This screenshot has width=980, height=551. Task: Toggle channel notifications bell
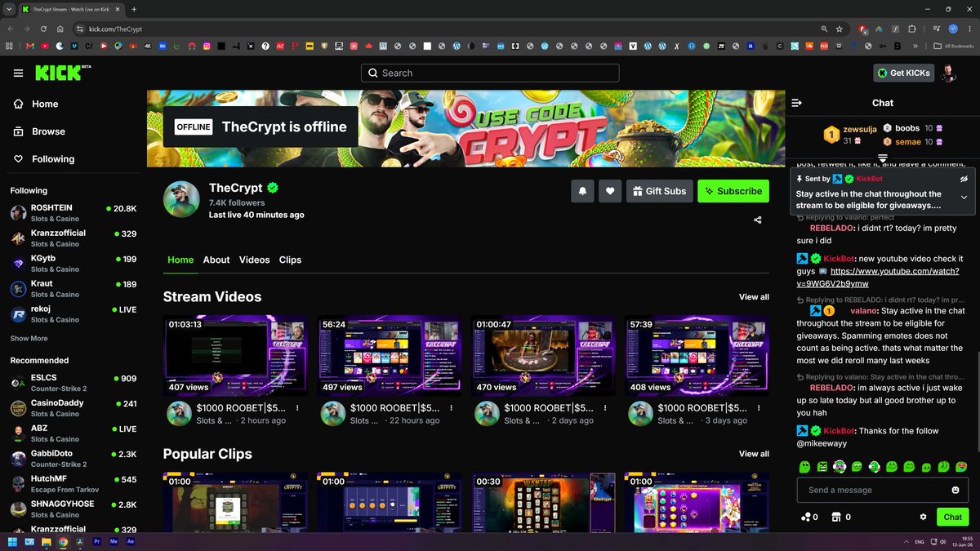tap(582, 191)
